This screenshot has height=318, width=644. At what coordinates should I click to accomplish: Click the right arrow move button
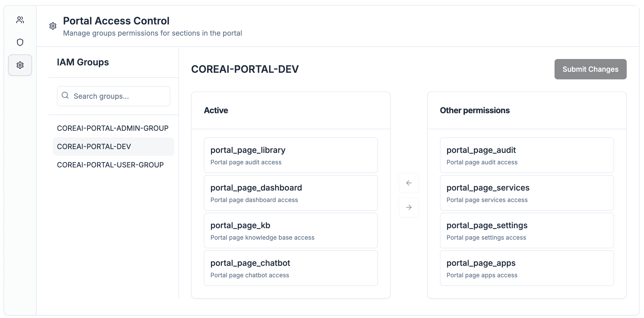tap(409, 207)
